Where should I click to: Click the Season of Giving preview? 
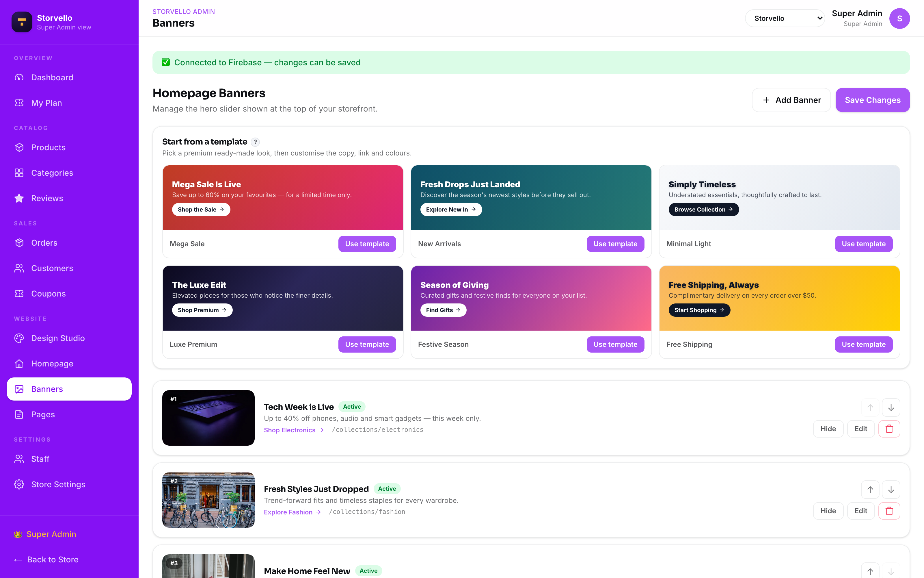531,298
